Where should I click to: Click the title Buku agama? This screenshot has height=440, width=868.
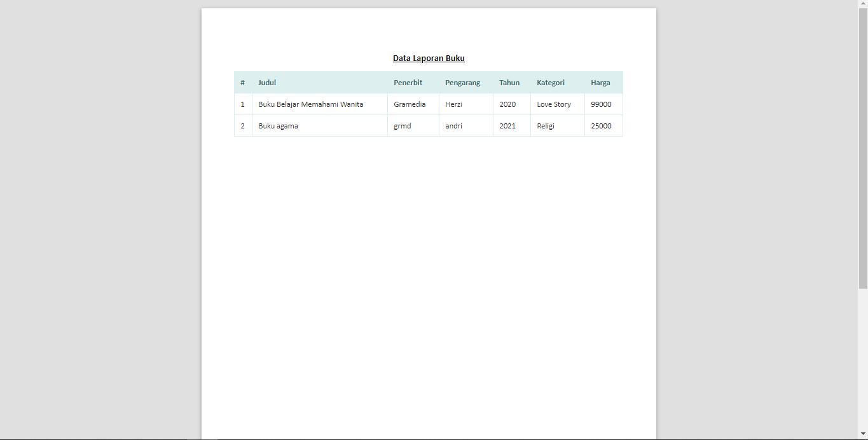click(x=277, y=125)
